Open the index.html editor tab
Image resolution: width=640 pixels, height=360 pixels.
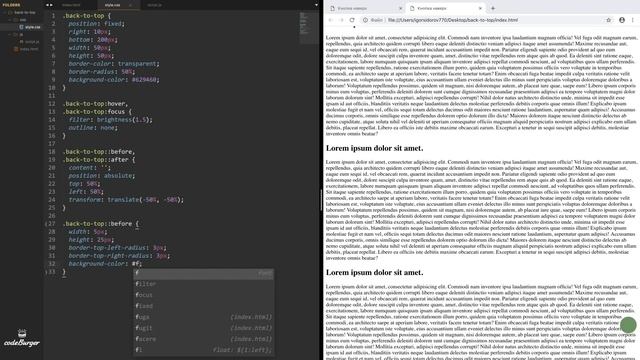tap(71, 5)
